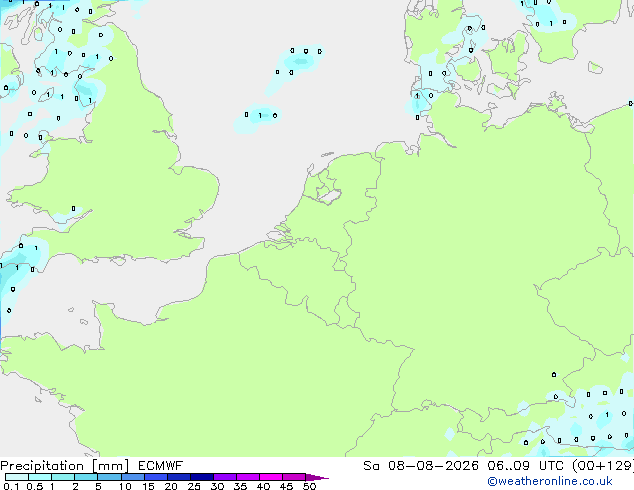Click the magenta 40–45 mm legend segment
Screen dimensions: 634x490
point(271,477)
